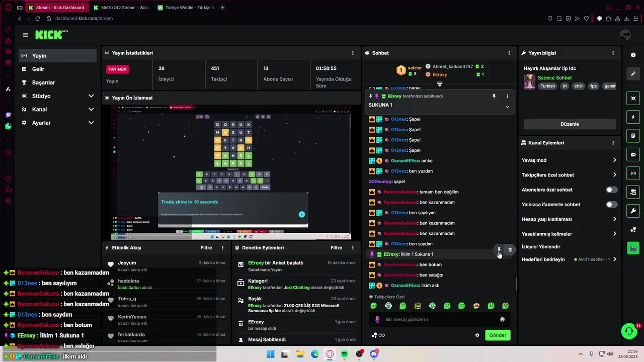Click the Turkish tag chip

pyautogui.click(x=547, y=86)
